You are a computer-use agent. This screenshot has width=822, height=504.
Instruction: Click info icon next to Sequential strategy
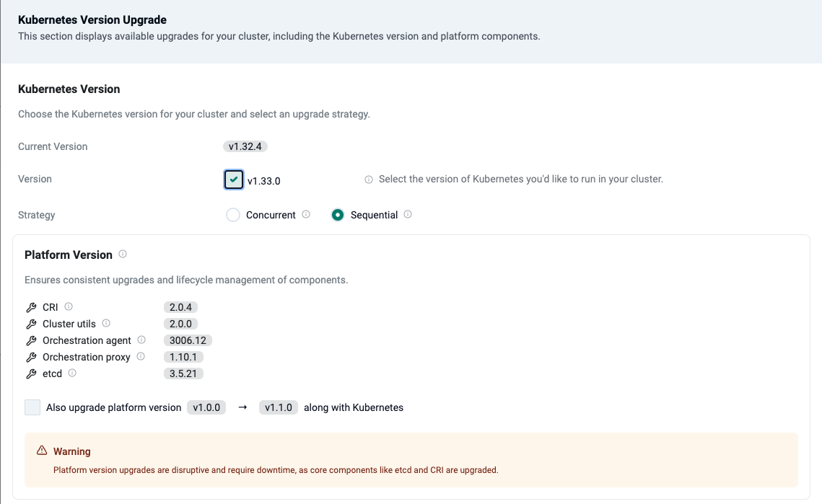click(408, 215)
